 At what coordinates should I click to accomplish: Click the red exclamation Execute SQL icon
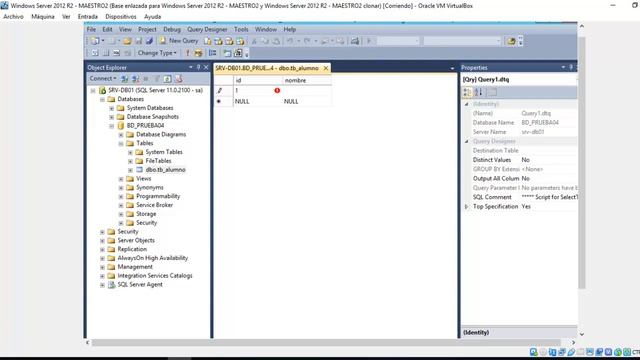187,53
